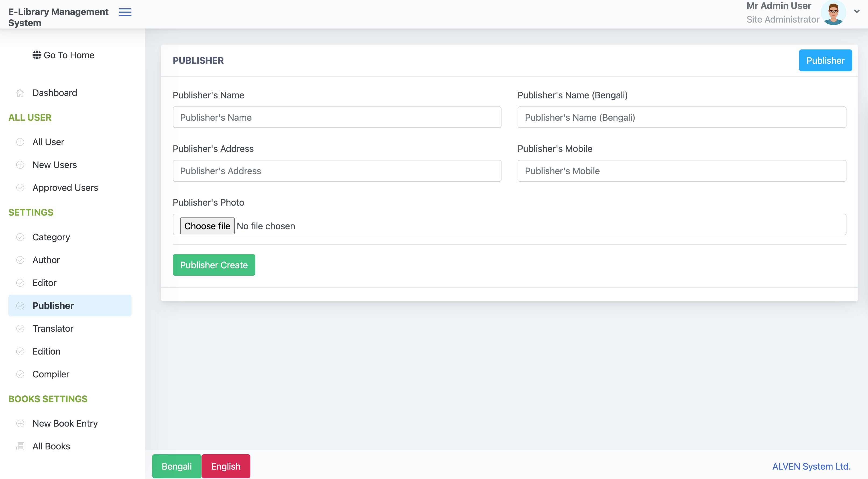The image size is (868, 479).
Task: Click the Choose file button
Action: pyautogui.click(x=207, y=226)
